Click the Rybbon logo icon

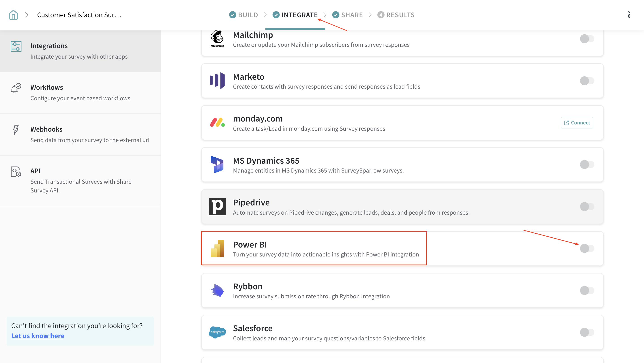[217, 290]
